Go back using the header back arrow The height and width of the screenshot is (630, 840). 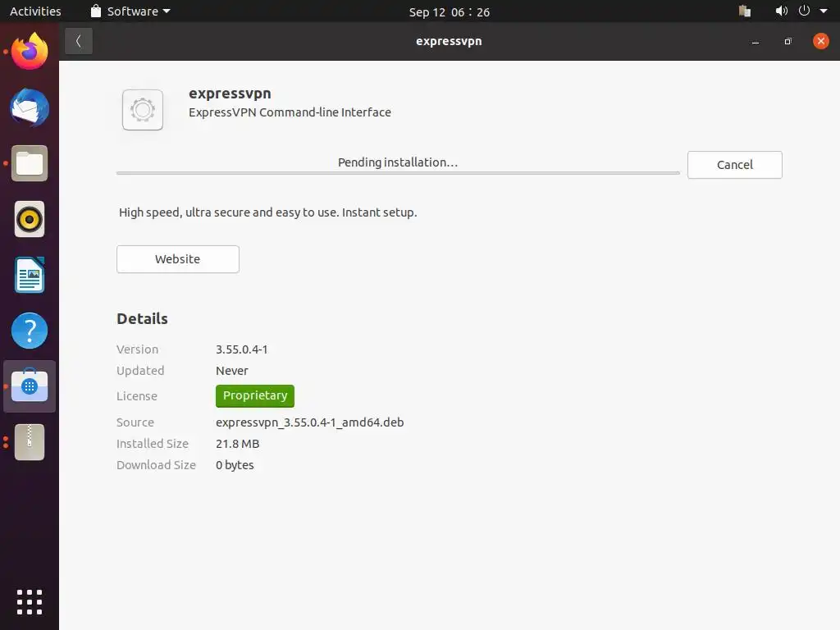(79, 41)
